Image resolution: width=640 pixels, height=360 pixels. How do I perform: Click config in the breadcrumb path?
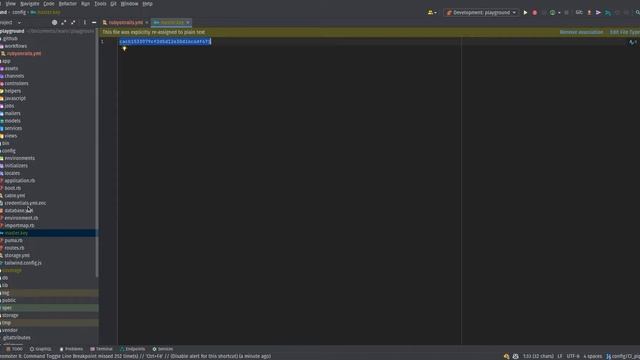pos(19,13)
